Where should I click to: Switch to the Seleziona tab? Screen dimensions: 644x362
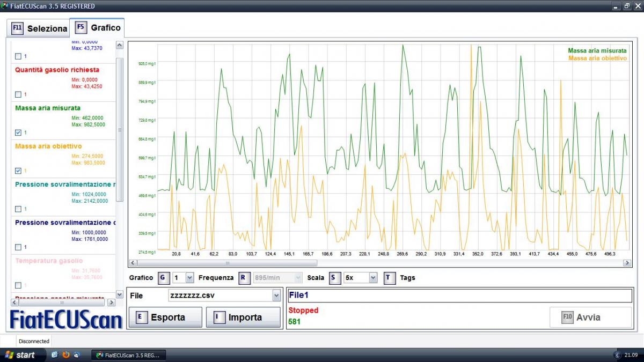(x=40, y=28)
